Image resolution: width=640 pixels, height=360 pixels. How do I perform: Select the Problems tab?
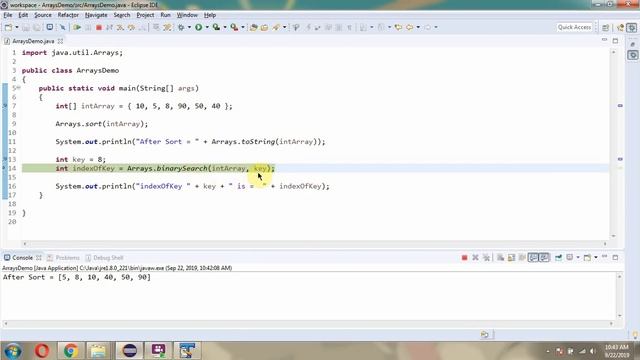point(67,258)
